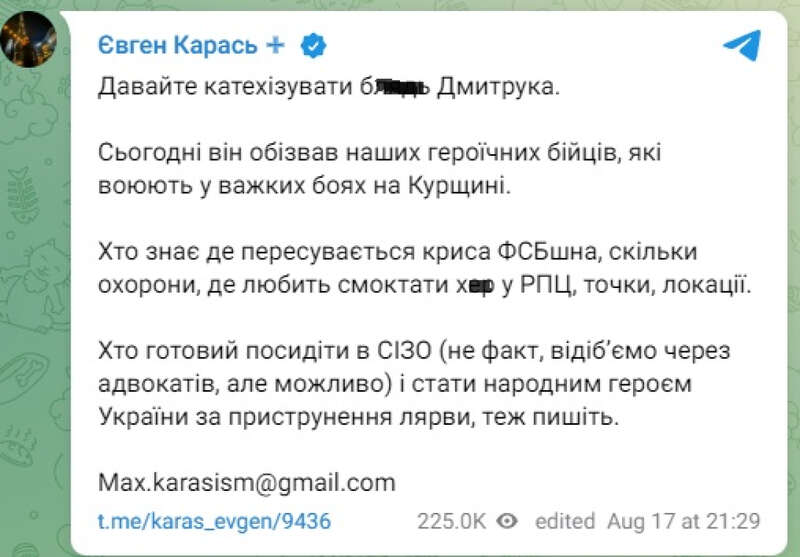The height and width of the screenshot is (557, 800).
Task: Click the Aug 17 at 21:29 timestamp
Action: pyautogui.click(x=683, y=521)
